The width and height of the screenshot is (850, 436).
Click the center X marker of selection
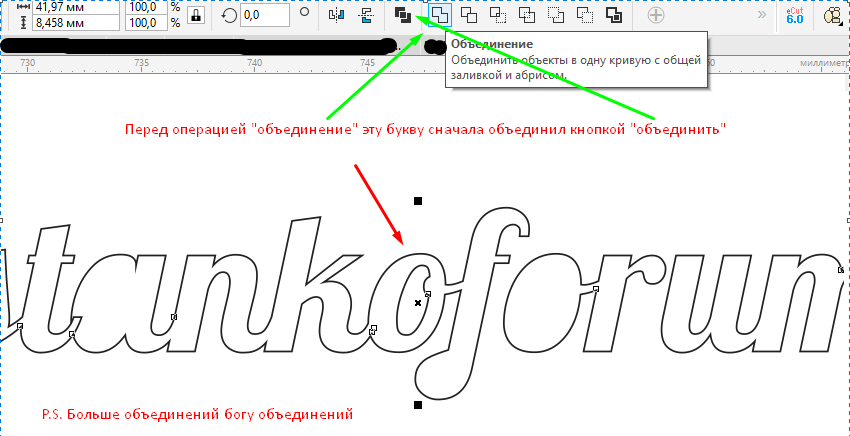(418, 302)
